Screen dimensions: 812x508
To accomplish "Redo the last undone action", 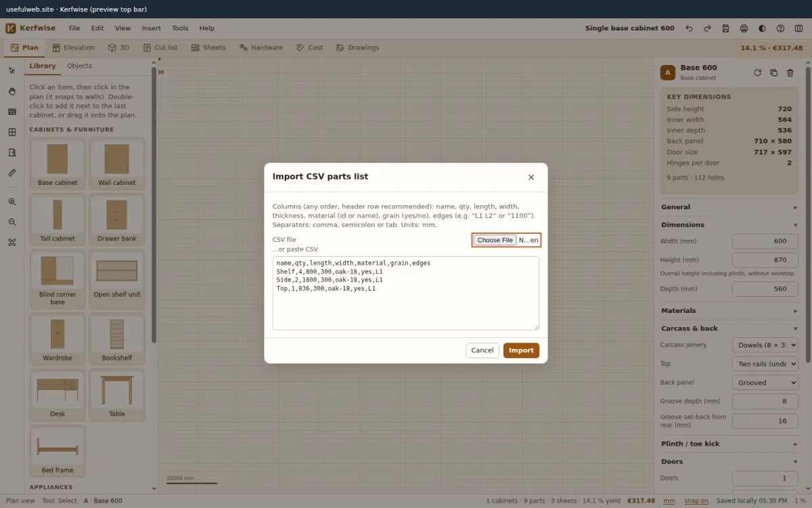I will 707,28.
